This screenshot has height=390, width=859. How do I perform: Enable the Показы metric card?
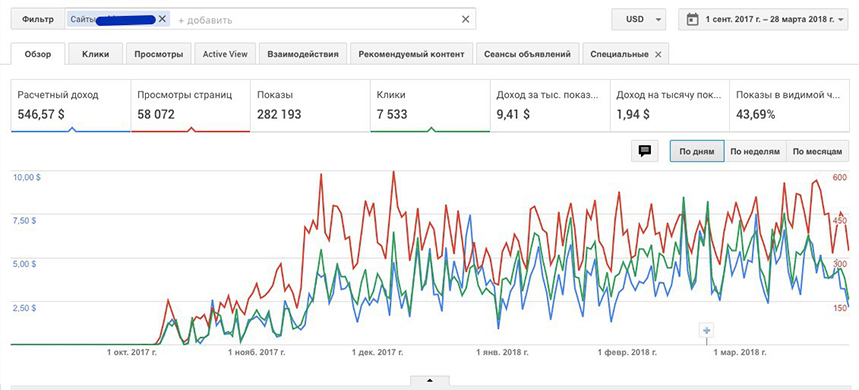(310, 105)
